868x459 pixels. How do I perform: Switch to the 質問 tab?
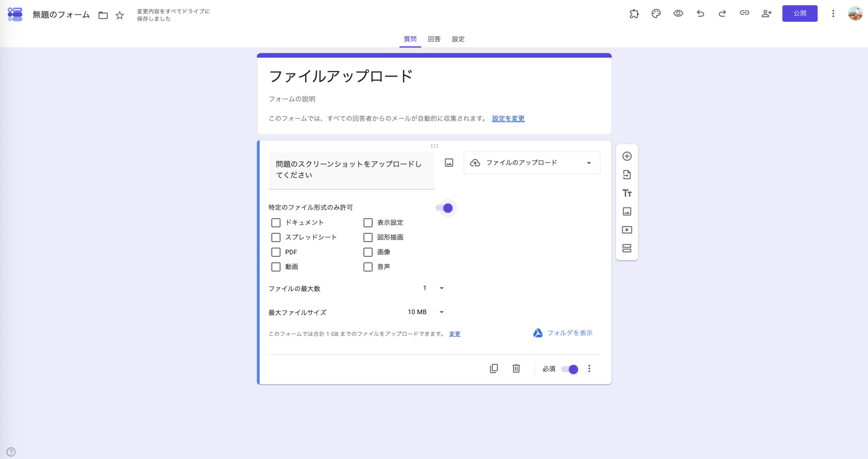click(x=410, y=39)
